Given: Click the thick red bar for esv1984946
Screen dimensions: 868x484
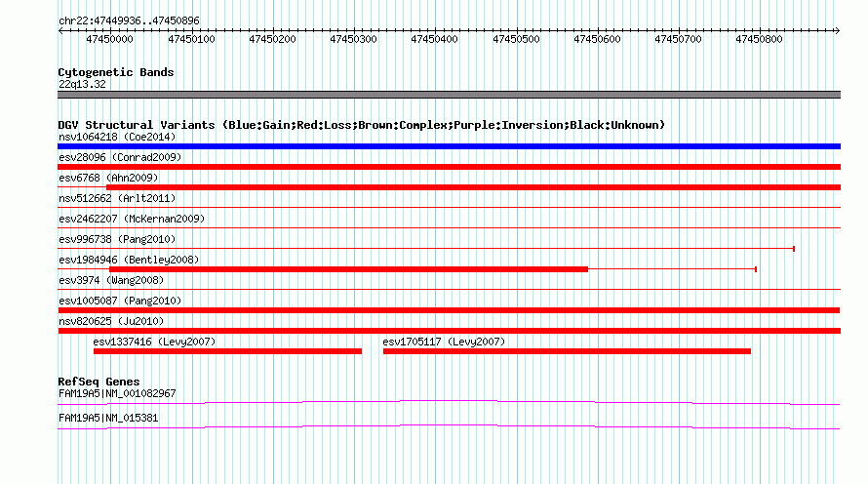Looking at the screenshot, I should pyautogui.click(x=349, y=269).
